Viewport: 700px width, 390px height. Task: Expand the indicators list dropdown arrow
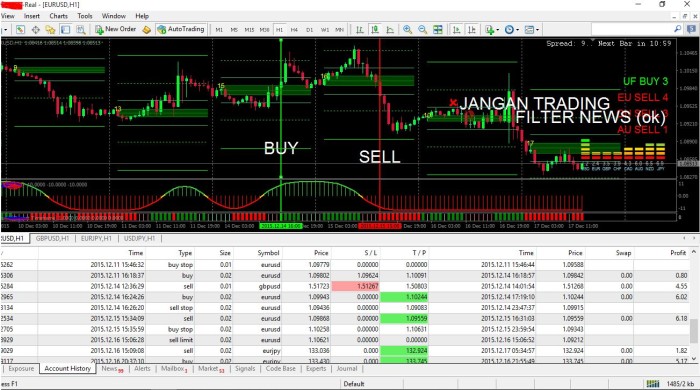coord(498,30)
